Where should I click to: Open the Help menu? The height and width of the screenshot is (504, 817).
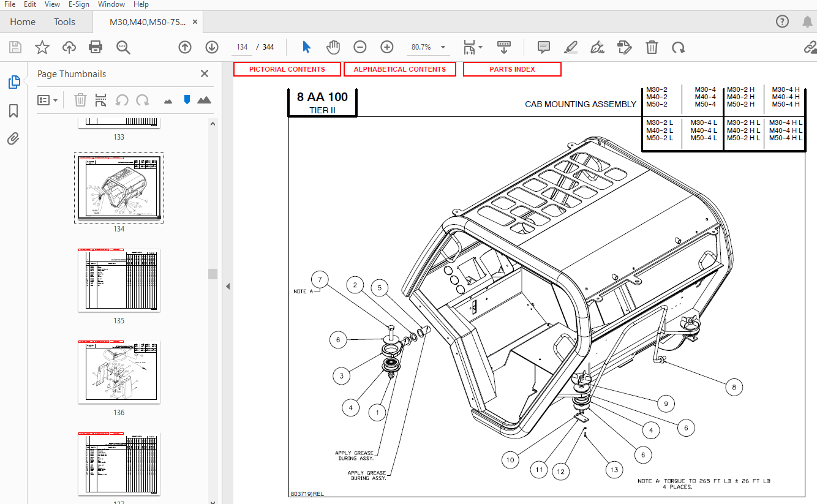click(141, 4)
